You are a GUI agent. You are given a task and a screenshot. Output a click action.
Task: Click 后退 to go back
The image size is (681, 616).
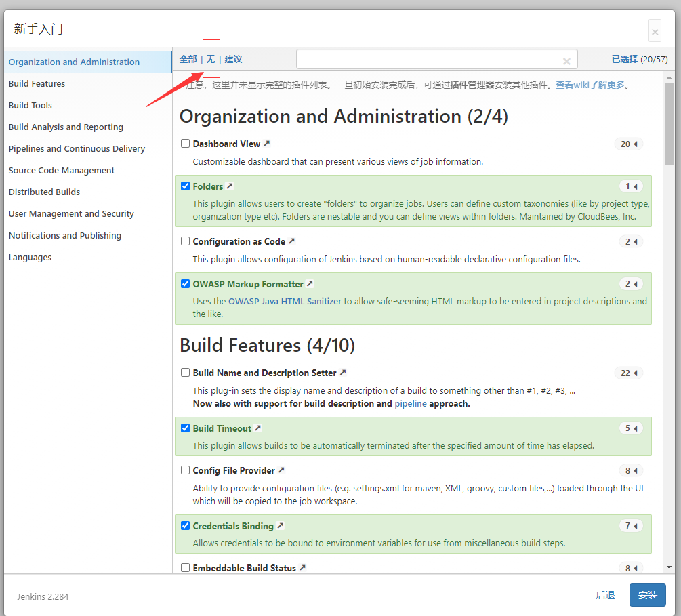point(605,595)
